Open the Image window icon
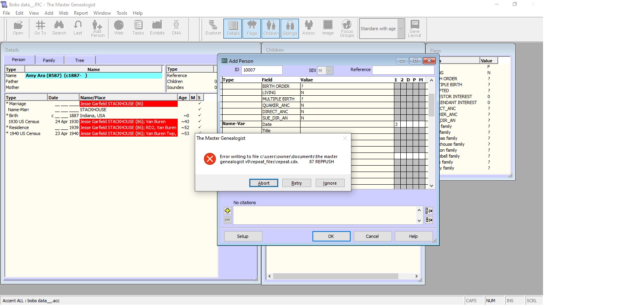Viewport: 644px width, 305px height. [328, 28]
